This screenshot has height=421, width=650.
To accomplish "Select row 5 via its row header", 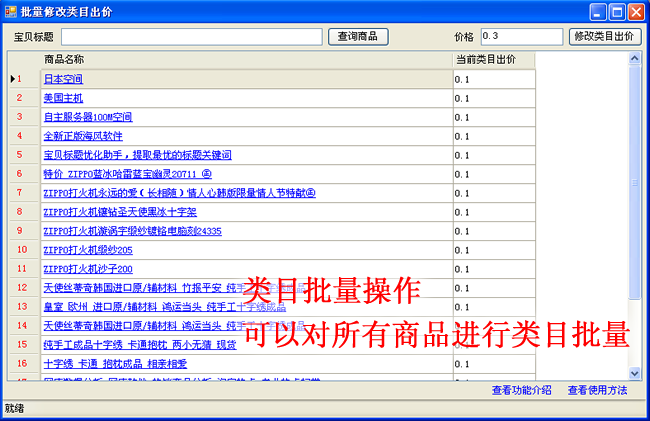I will tap(23, 155).
